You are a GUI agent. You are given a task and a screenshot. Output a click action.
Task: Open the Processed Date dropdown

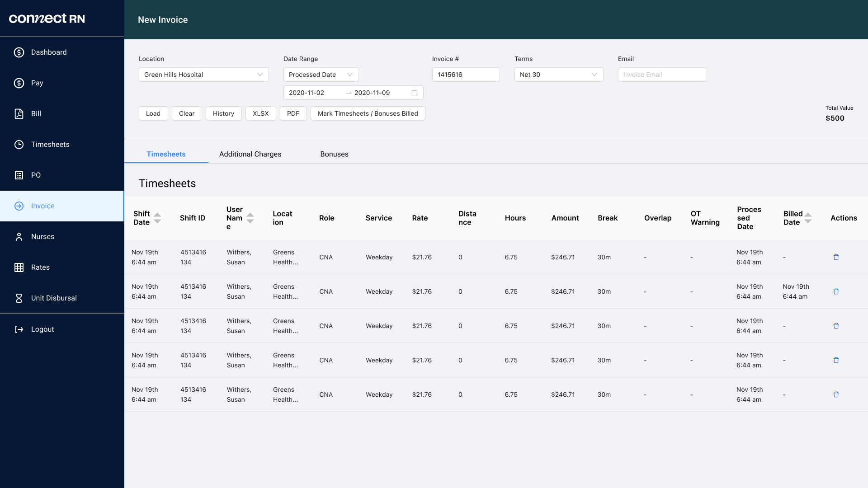[321, 75]
